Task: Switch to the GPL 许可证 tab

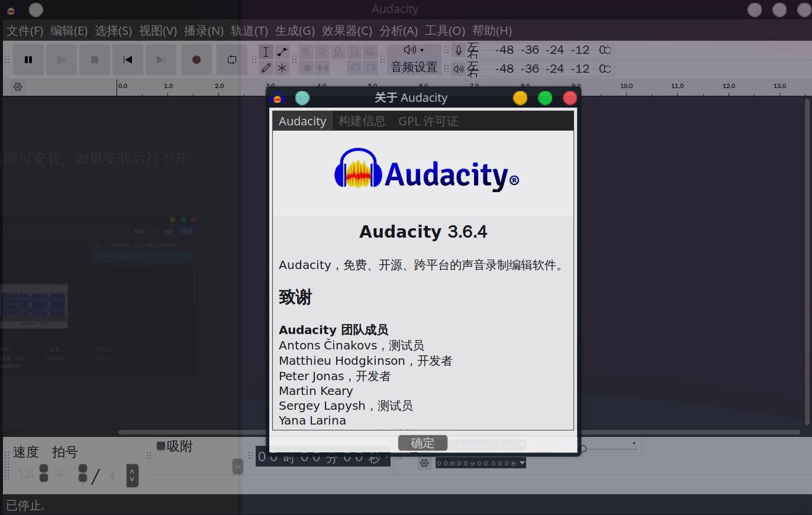Action: coord(428,121)
